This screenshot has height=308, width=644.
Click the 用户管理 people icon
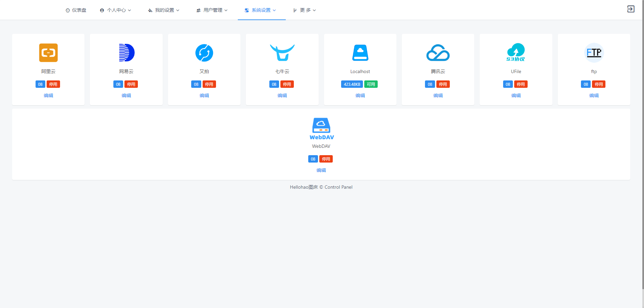coord(199,10)
